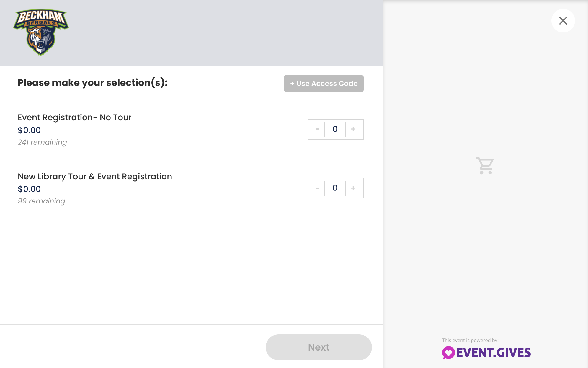This screenshot has height=368, width=588.
Task: Proceed with the Next button
Action: click(319, 347)
